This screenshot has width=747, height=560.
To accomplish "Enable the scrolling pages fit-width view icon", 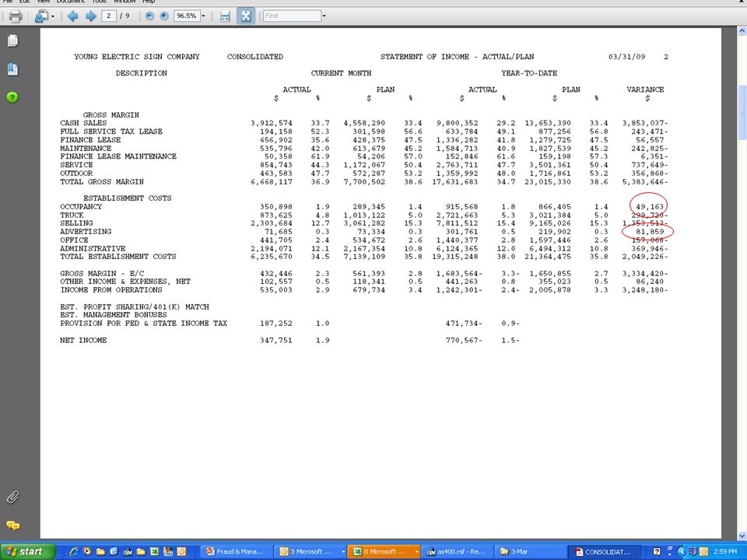I will tap(225, 16).
